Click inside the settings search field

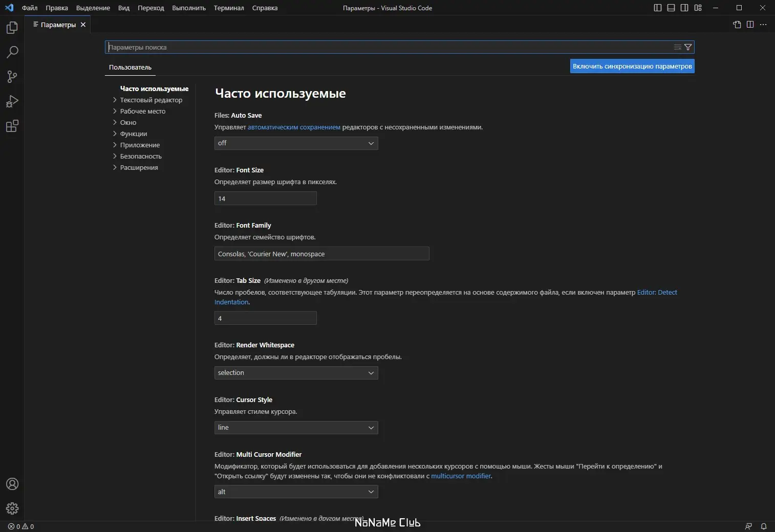(x=358, y=47)
